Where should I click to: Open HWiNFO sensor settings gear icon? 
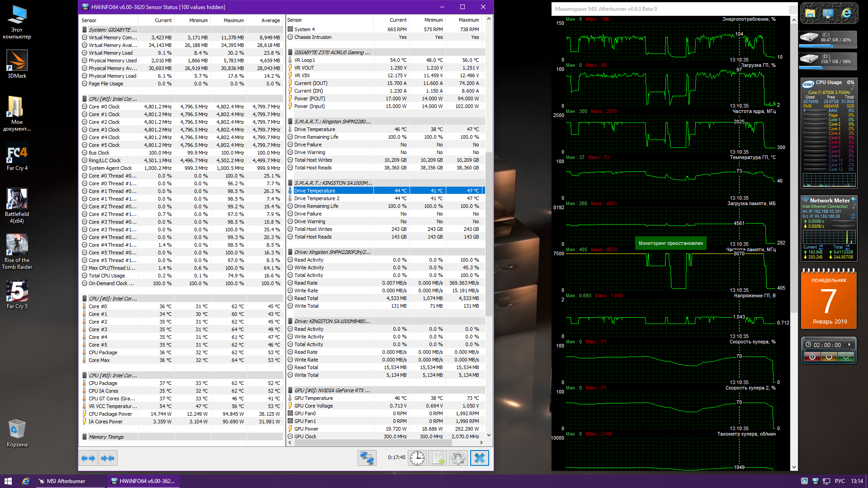point(458,458)
